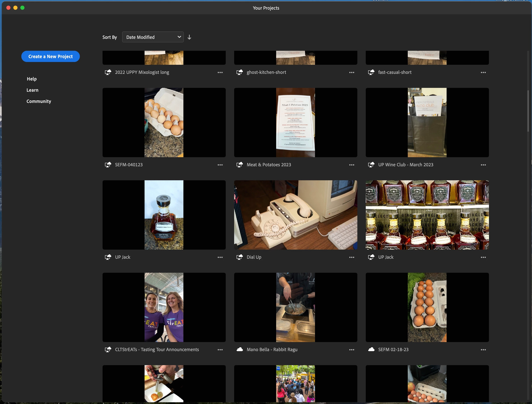Toggle sort direction arrow
Screen dimensions: 532x404
pyautogui.click(x=189, y=37)
